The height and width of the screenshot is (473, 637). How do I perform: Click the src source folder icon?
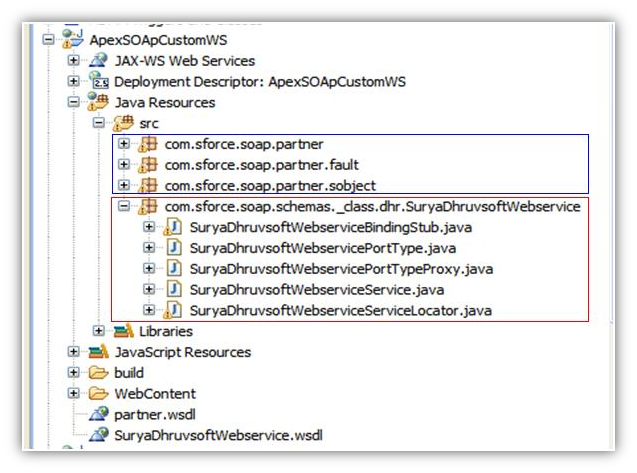pos(124,123)
